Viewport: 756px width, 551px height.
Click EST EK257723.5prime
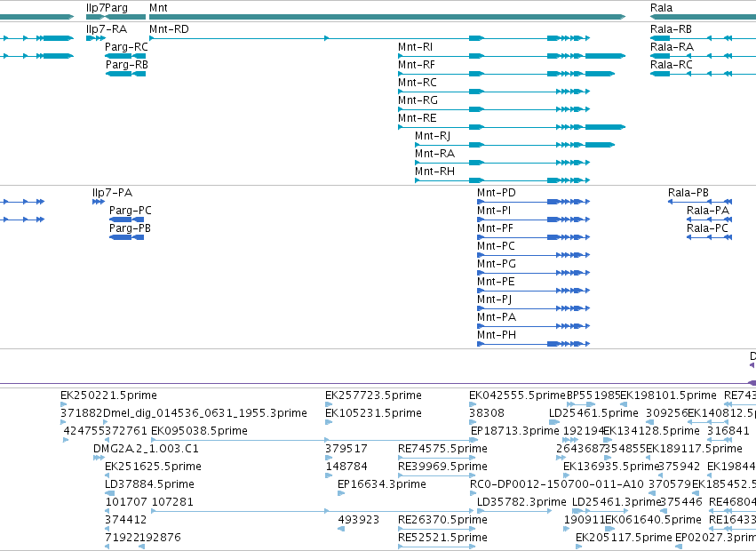tap(374, 395)
